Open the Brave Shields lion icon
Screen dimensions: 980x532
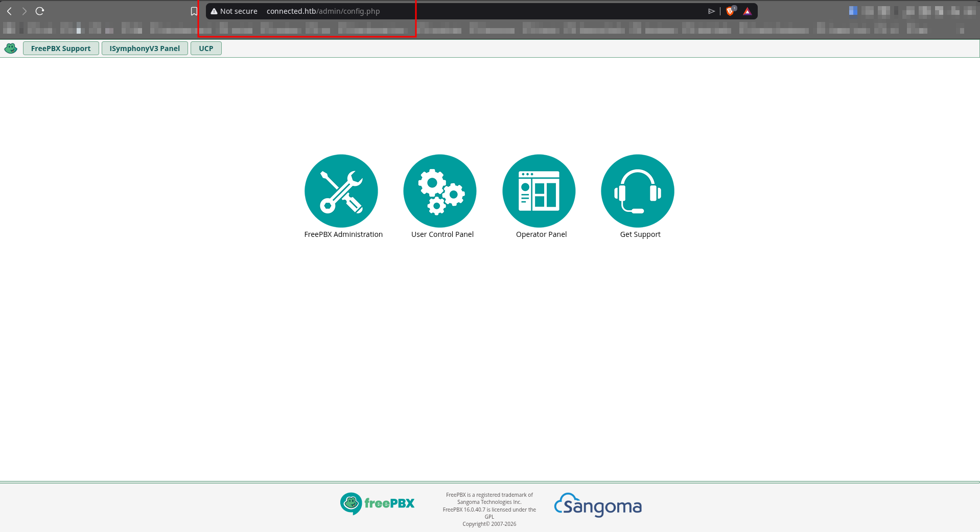(730, 11)
